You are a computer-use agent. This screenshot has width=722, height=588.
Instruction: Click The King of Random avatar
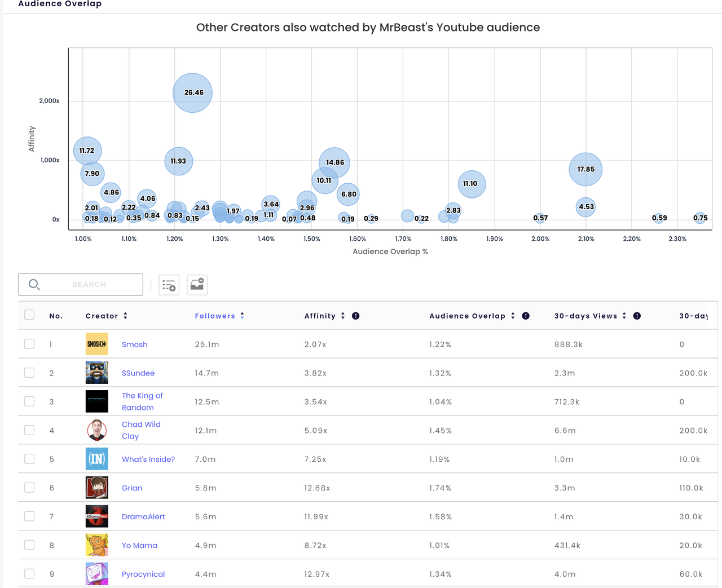coord(97,401)
